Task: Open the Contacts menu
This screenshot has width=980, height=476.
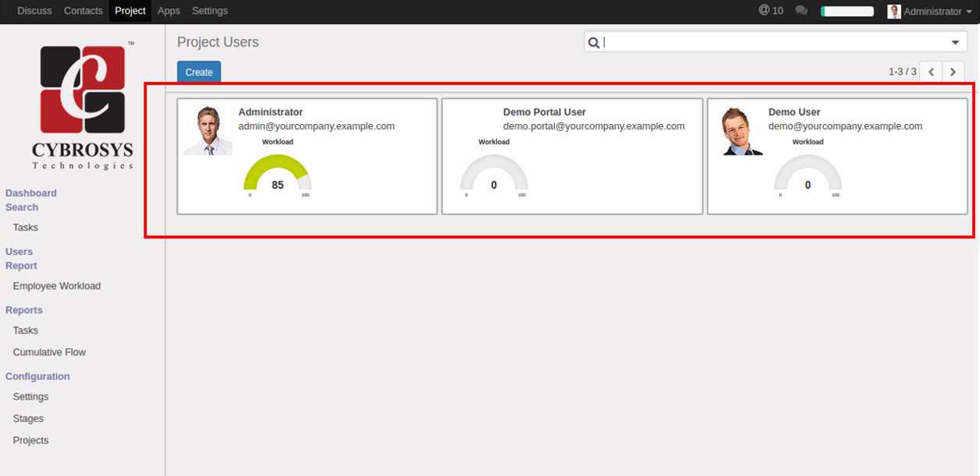Action: coord(83,11)
